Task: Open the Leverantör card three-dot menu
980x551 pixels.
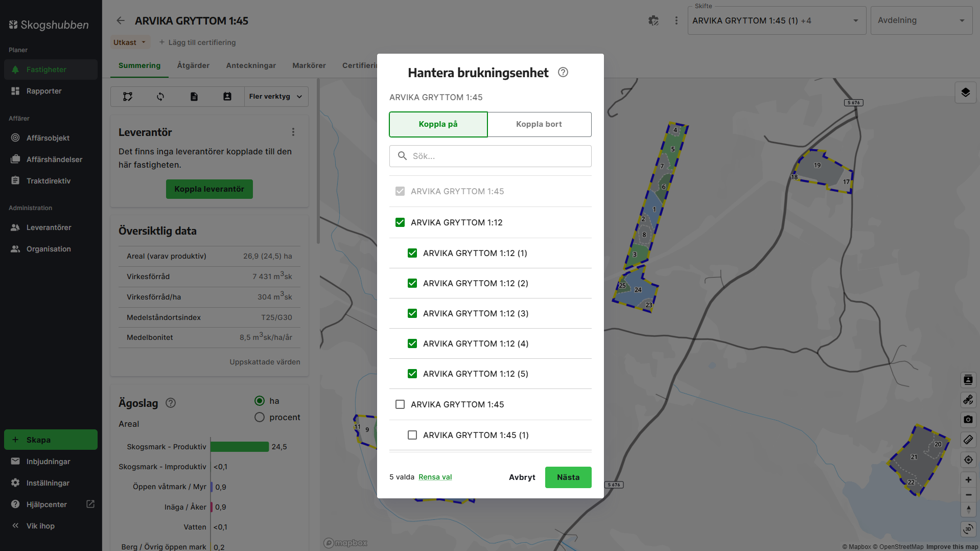Action: coord(293,132)
